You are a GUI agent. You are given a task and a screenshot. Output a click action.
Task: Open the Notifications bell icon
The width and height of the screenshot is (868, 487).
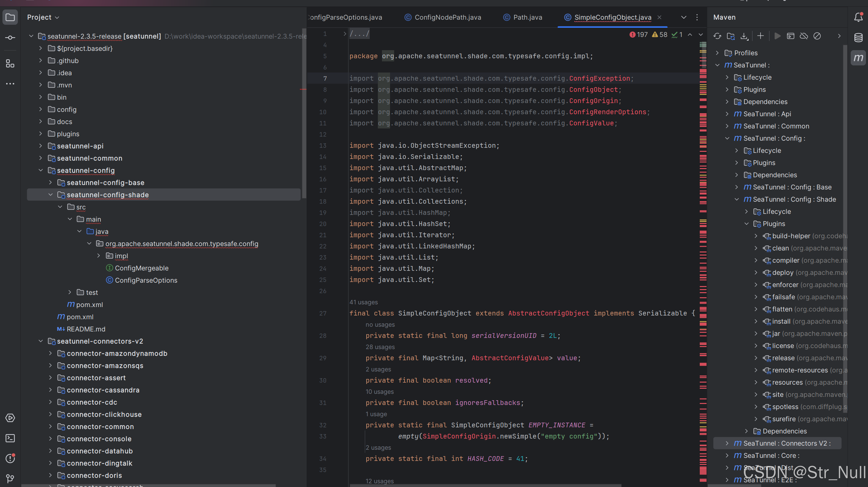point(858,17)
